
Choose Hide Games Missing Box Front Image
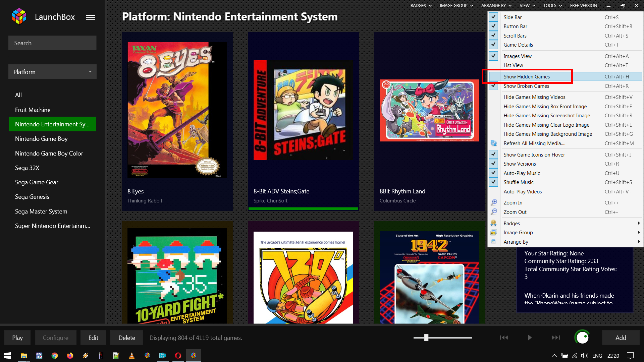click(x=565, y=107)
